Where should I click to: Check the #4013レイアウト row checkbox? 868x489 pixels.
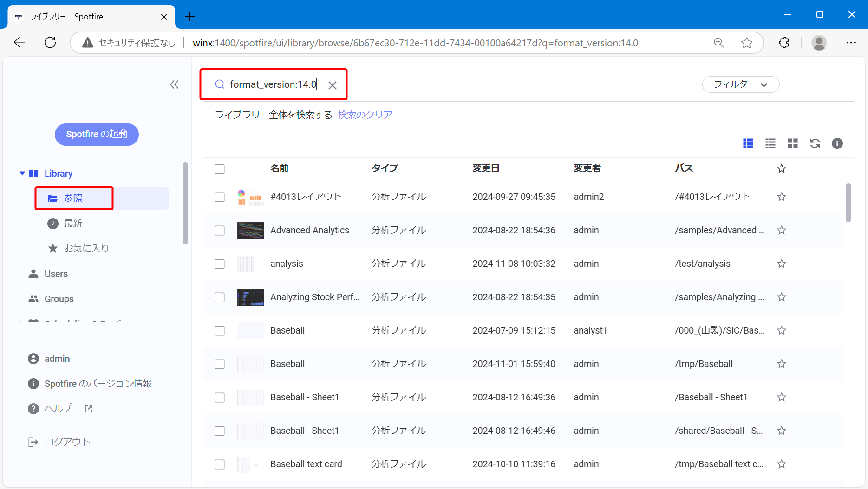coord(220,197)
